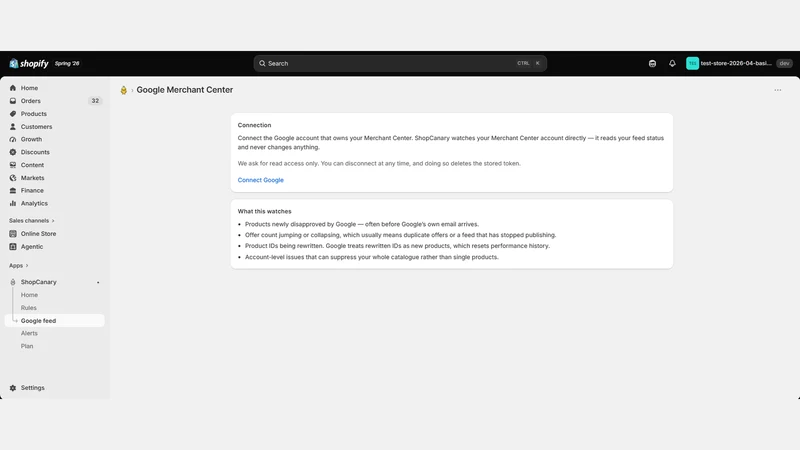Click the Orders inbox icon

pyautogui.click(x=13, y=101)
